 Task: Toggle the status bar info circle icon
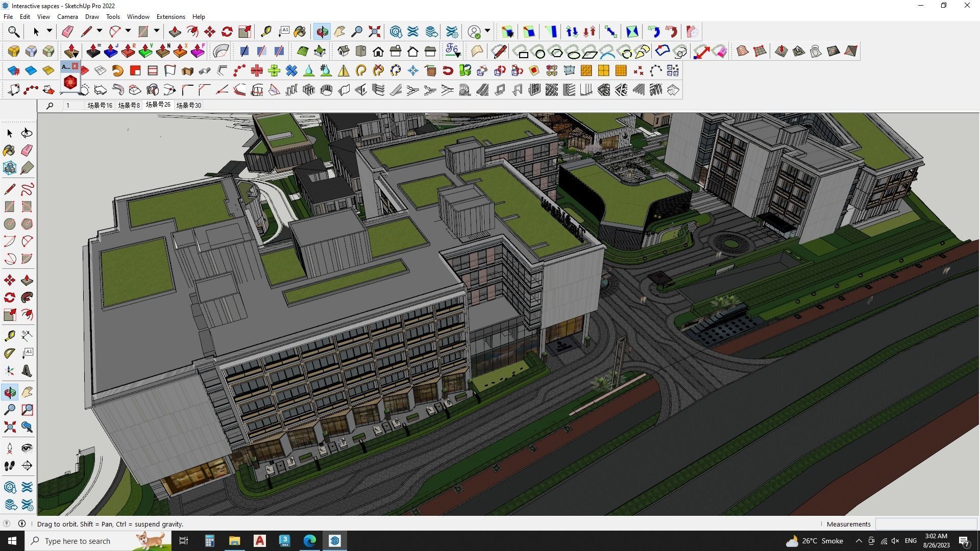point(22,523)
